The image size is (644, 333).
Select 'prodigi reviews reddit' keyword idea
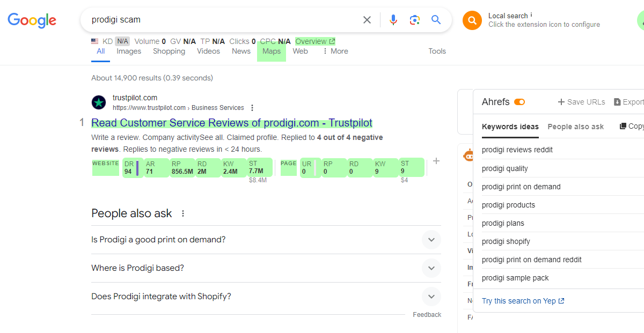tap(517, 150)
